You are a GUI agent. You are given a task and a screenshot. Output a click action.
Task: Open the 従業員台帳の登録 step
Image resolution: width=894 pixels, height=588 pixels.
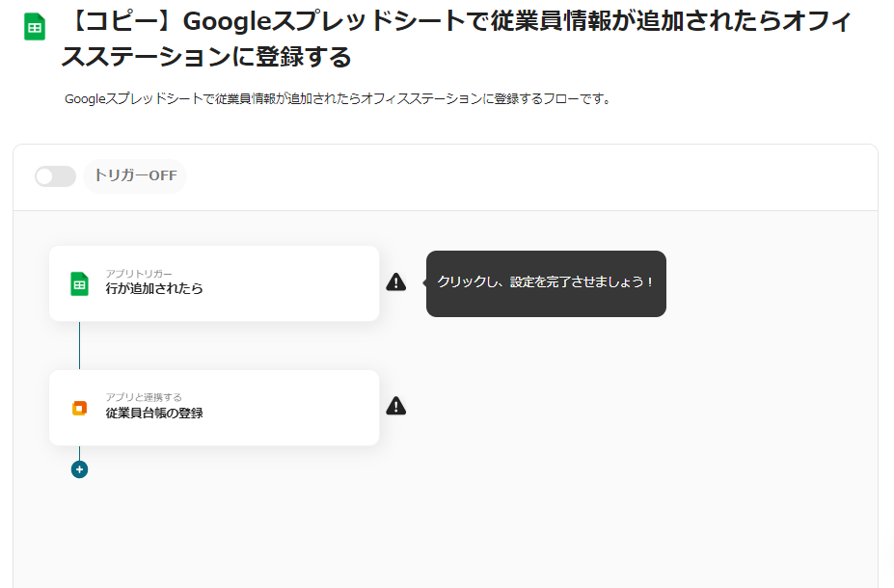click(154, 413)
